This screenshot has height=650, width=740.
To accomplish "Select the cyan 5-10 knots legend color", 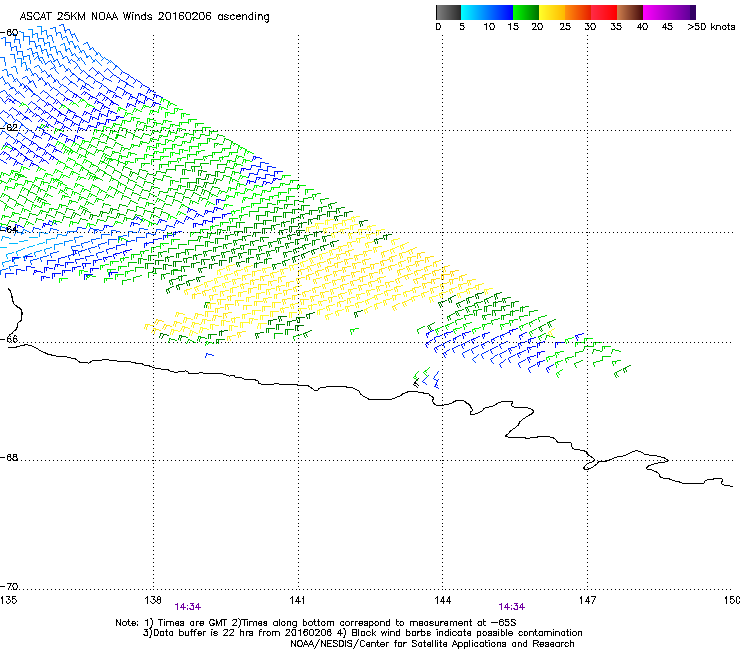I will [x=473, y=12].
